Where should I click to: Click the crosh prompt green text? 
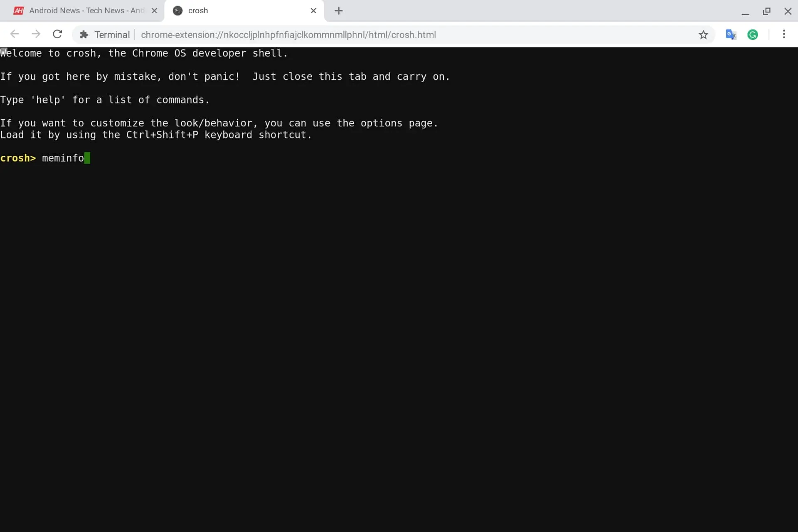(87, 158)
